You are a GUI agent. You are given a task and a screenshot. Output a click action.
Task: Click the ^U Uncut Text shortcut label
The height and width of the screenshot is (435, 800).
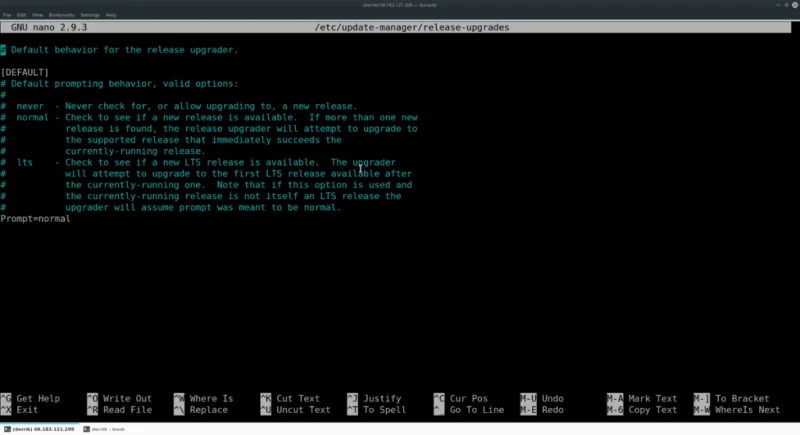(295, 410)
